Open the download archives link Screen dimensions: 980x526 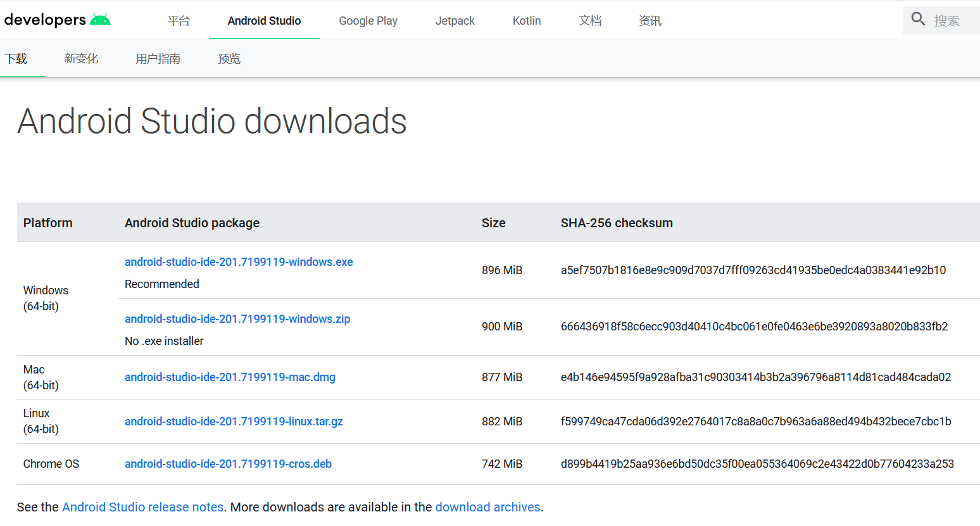[487, 506]
